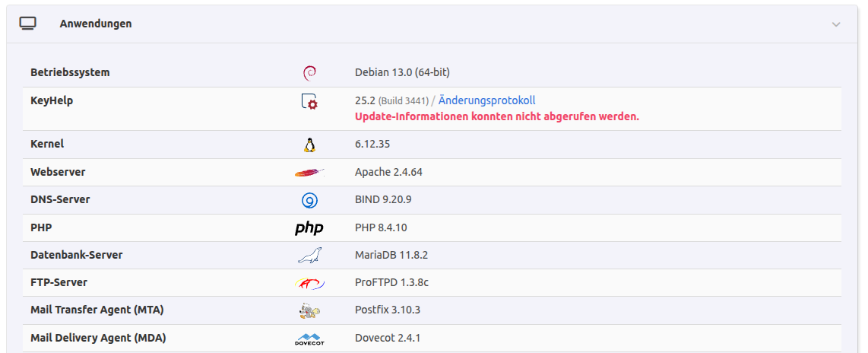Open the Änderungsprotokoll link
This screenshot has width=868, height=353.
(x=487, y=100)
